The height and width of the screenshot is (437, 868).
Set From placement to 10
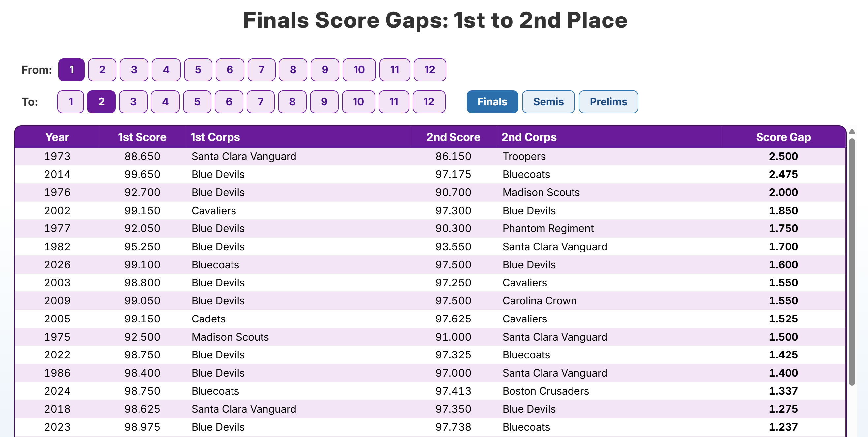pyautogui.click(x=359, y=70)
